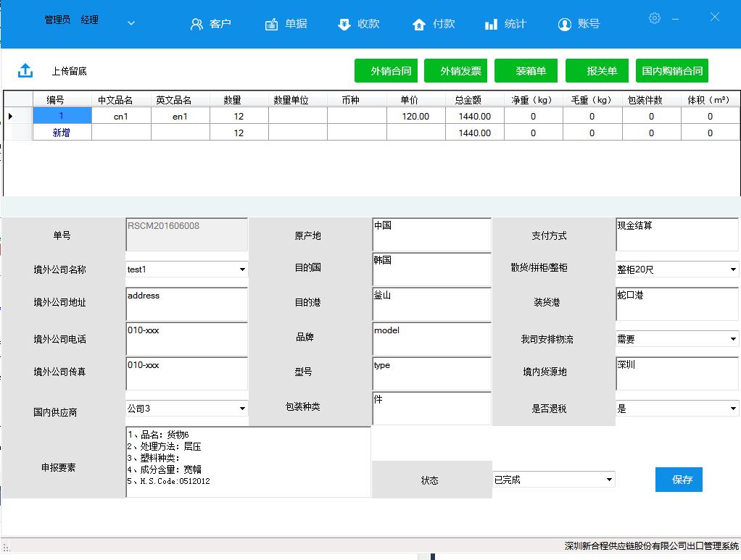The image size is (741, 560).
Task: Open settings via the gear icon
Action: [655, 18]
